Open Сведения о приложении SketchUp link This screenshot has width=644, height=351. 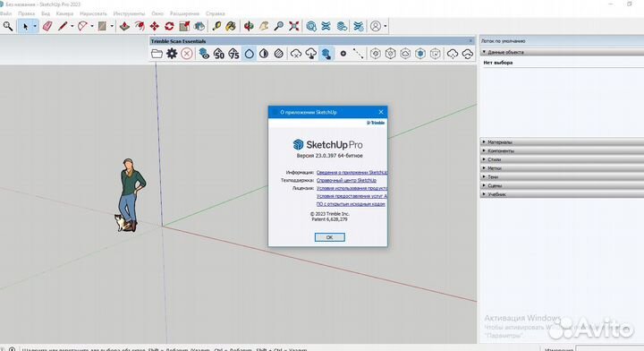(x=352, y=173)
